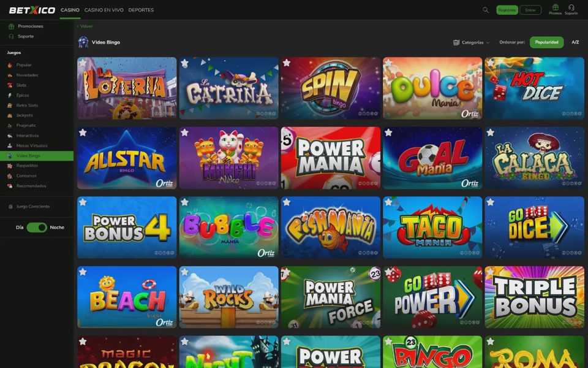The width and height of the screenshot is (588, 368).
Task: Open the Promos gift icon in the header
Action: (x=555, y=7)
